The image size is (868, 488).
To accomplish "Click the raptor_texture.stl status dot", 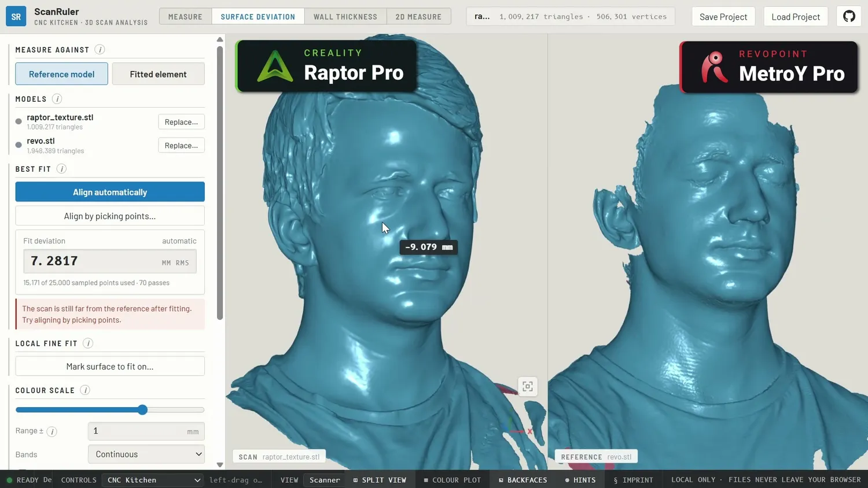I will point(19,121).
